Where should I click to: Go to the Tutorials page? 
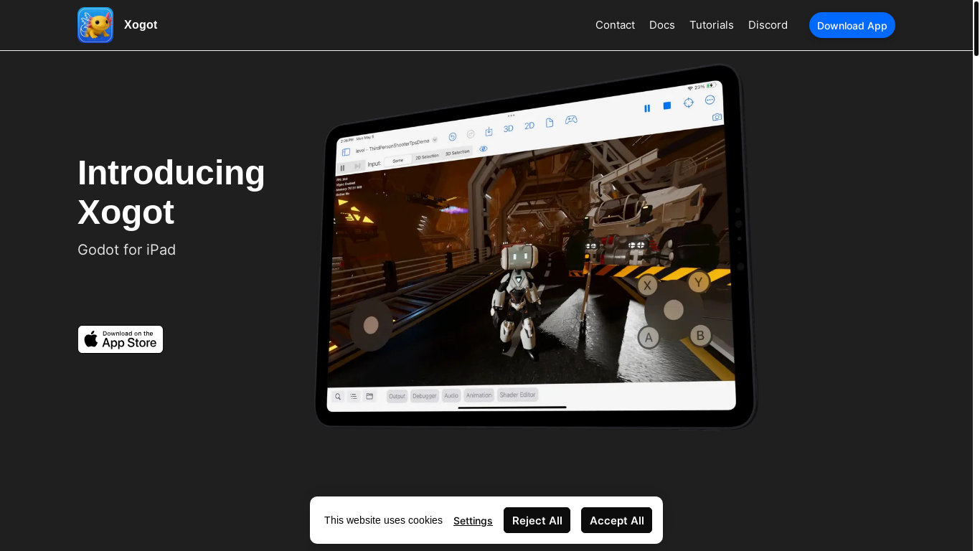pos(712,25)
